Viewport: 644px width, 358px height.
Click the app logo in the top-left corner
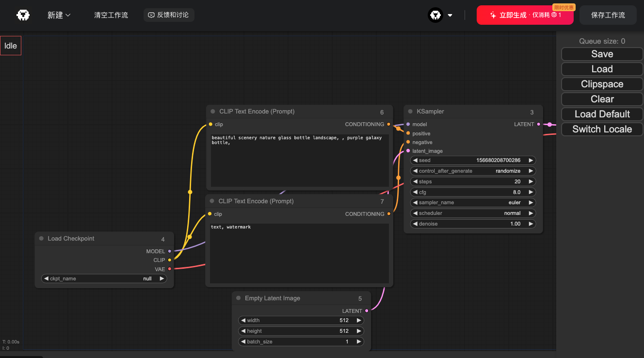[x=23, y=15]
